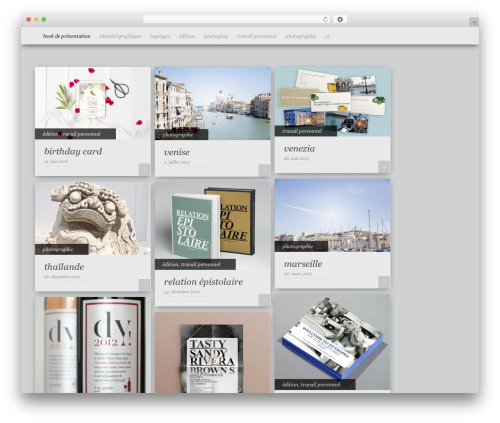Screen dimensions: 500x423
Task: Select the 'identité graphique' menu item
Action: tap(120, 36)
